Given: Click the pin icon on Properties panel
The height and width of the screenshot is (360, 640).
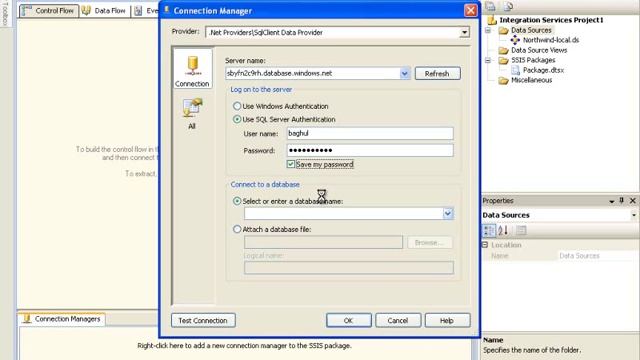Looking at the screenshot, I should point(622,200).
